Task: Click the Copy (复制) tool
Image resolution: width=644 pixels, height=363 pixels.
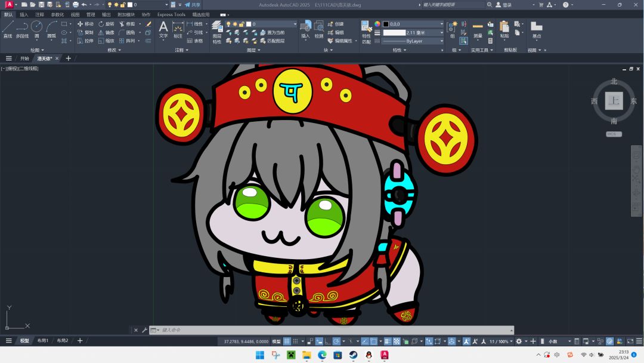Action: 85,32
